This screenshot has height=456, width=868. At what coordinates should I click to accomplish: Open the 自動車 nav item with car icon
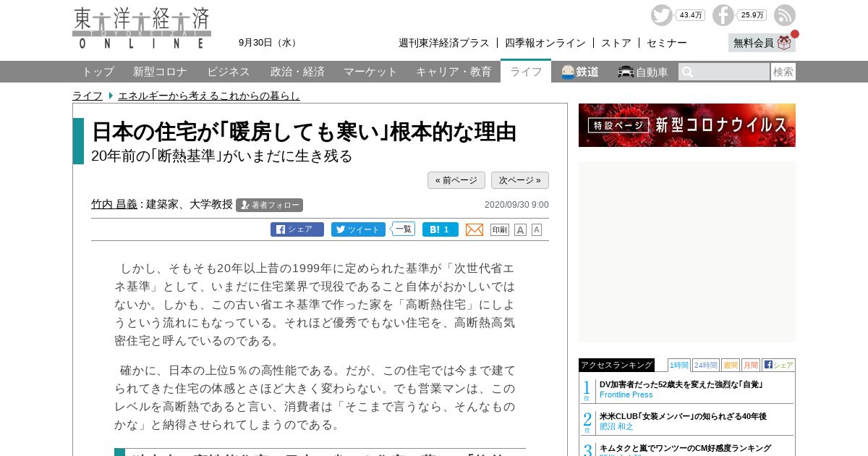[643, 72]
